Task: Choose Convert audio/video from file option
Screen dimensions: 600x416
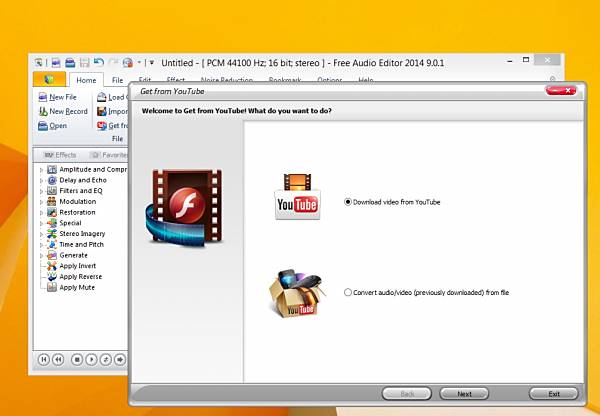Action: 347,292
